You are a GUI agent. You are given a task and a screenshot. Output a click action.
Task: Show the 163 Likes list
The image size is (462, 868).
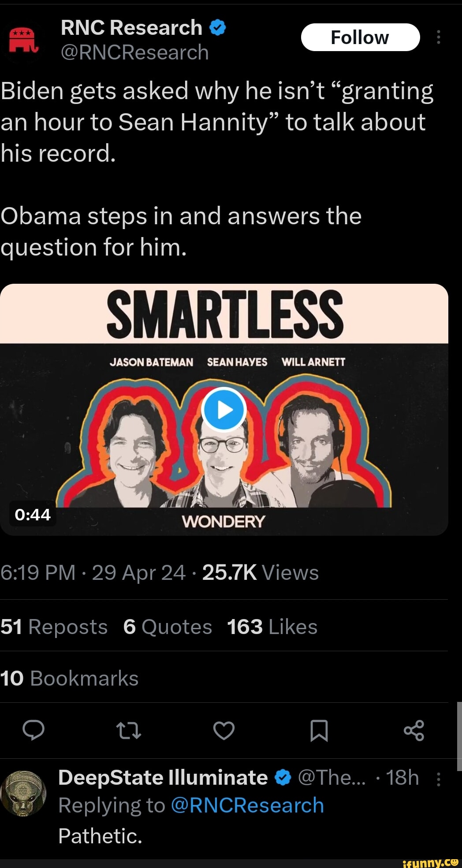point(272,627)
